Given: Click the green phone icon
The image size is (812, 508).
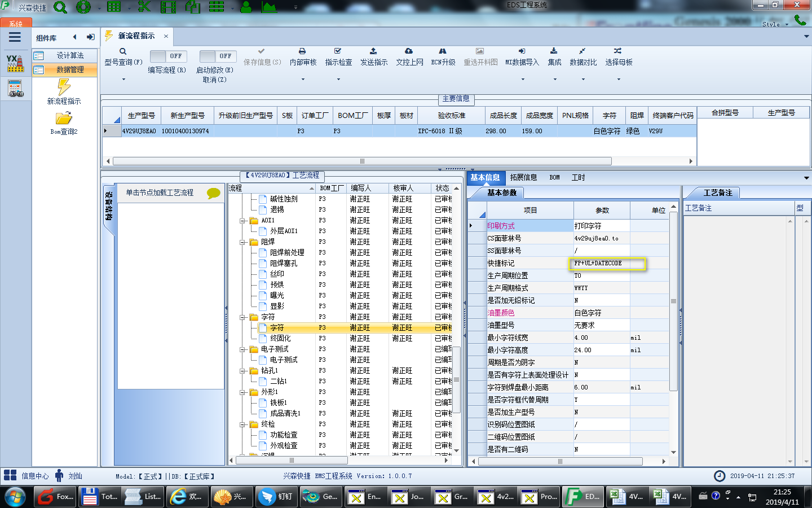Looking at the screenshot, I should tap(800, 20).
